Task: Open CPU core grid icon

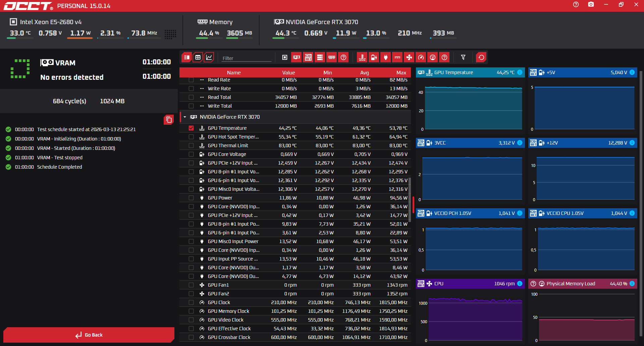Action: (170, 34)
